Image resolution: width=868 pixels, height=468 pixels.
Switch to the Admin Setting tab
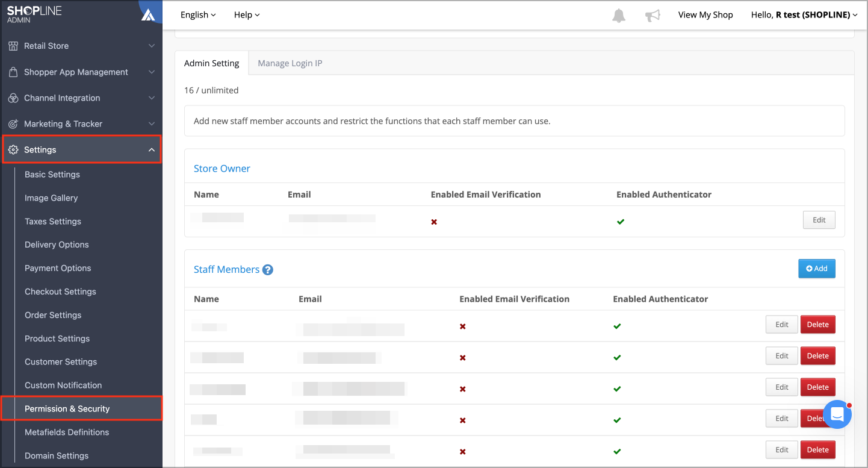click(212, 63)
